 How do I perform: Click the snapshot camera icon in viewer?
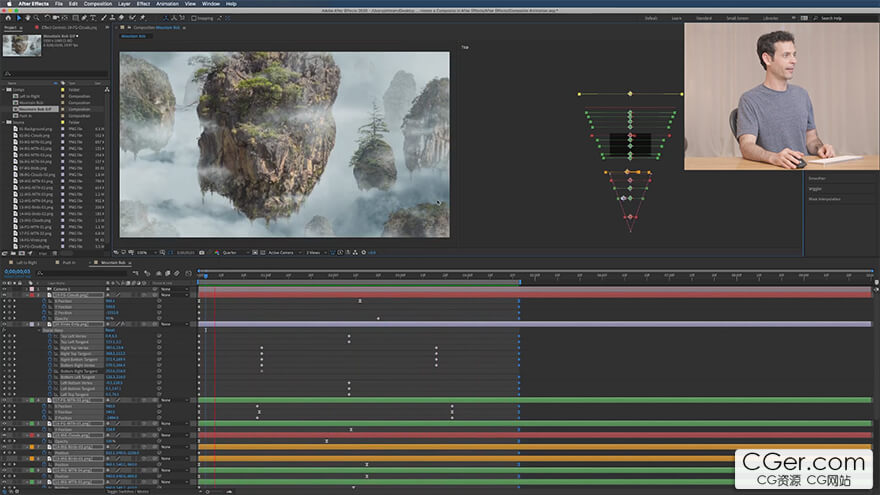(202, 253)
